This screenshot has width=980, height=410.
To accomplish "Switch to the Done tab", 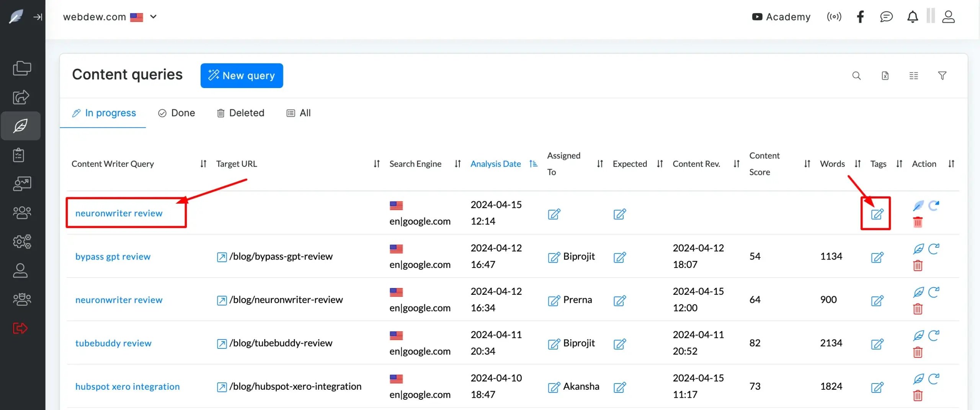I will click(176, 113).
